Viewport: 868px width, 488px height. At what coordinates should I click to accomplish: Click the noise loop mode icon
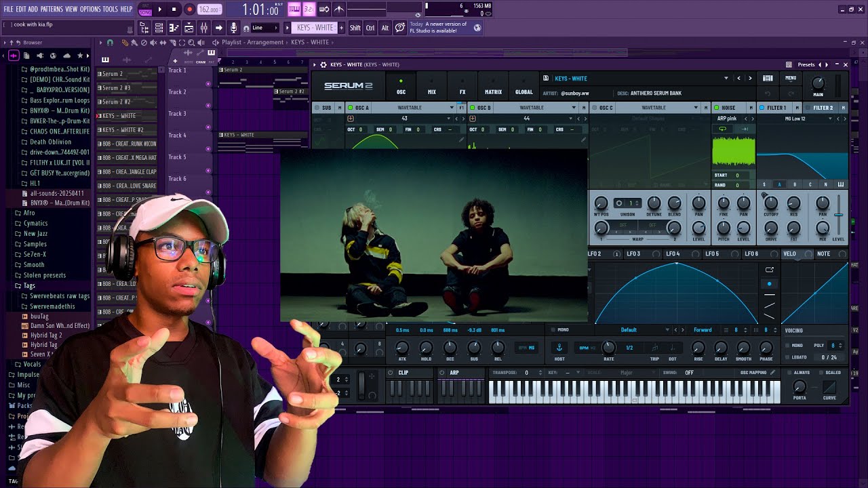[722, 129]
